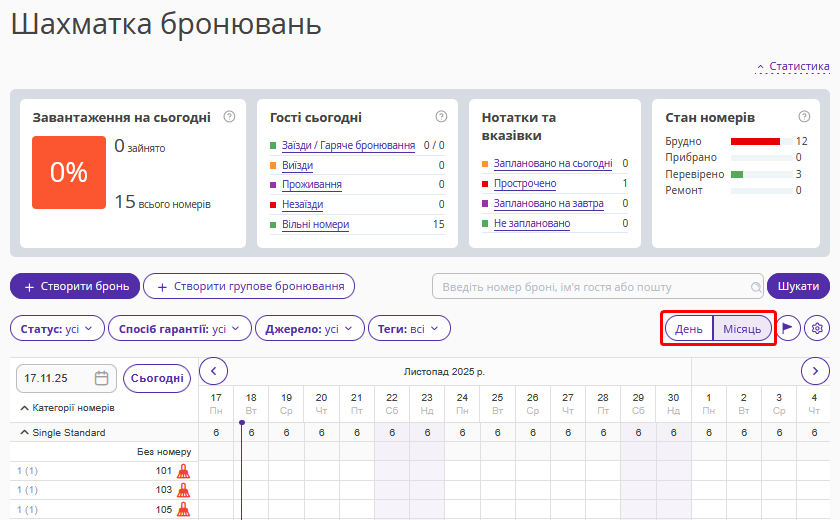The height and width of the screenshot is (520, 840).
Task: Click the Створити бронь button
Action: click(x=74, y=287)
